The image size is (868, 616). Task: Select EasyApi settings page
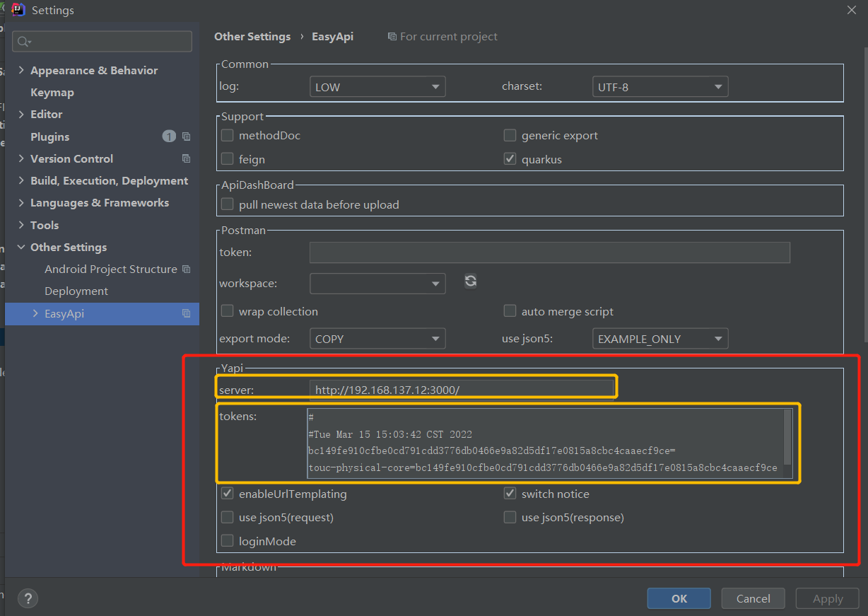tap(102, 313)
